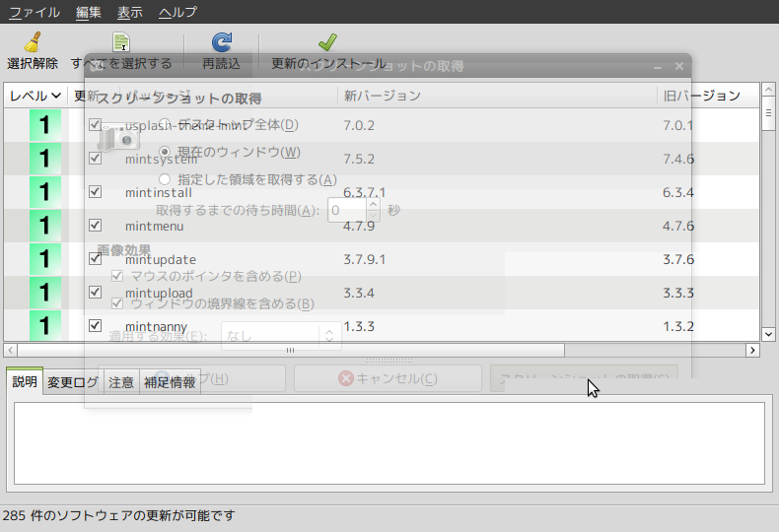779x532 pixels.
Task: Click the 再読込 refresh arrow icon
Action: point(222,42)
